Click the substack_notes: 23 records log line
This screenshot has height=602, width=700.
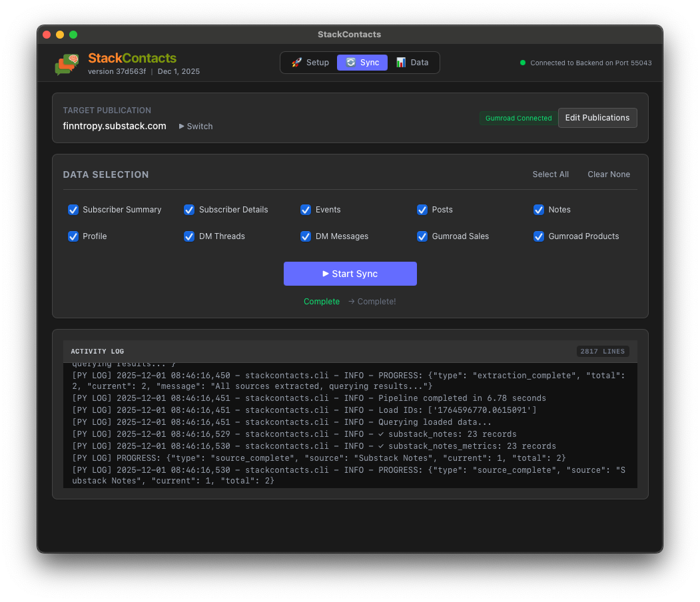(x=294, y=434)
